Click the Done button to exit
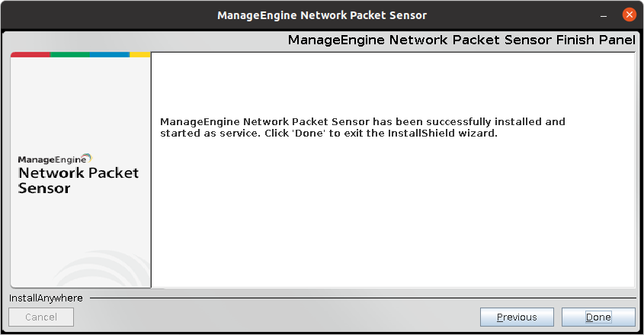644x335 pixels. [598, 317]
